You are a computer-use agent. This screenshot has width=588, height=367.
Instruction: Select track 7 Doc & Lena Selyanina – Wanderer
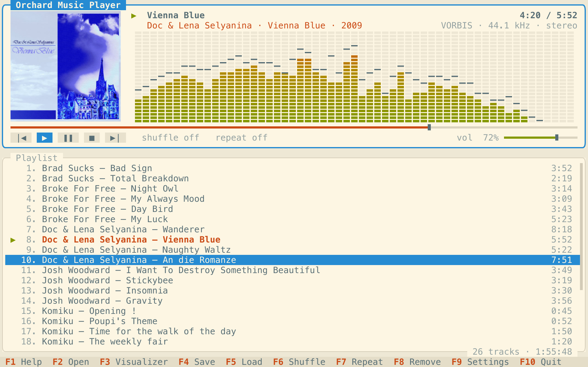[292, 230]
